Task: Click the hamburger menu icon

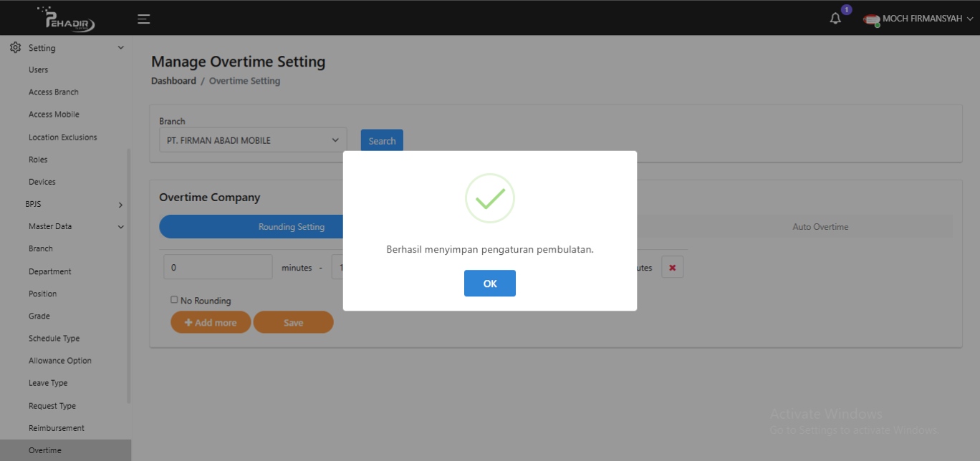Action: coord(144,19)
